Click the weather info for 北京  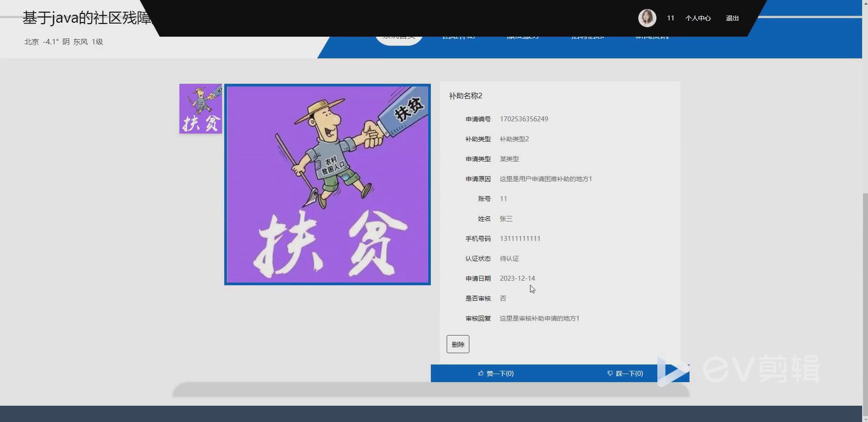pos(63,42)
